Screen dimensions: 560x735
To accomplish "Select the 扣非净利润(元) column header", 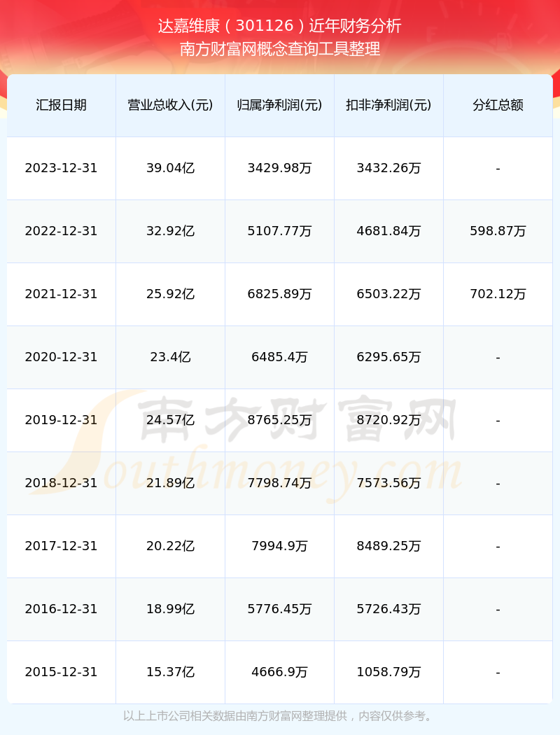I will point(389,105).
